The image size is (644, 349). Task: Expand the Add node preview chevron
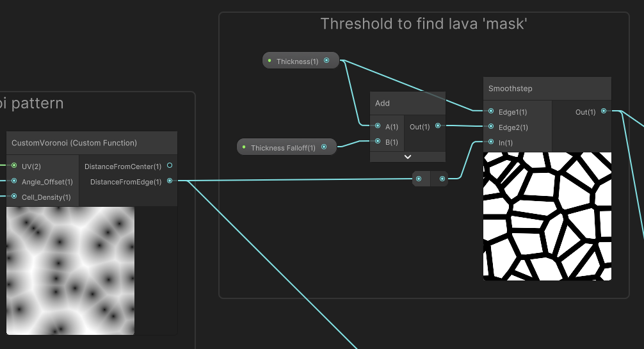(407, 157)
